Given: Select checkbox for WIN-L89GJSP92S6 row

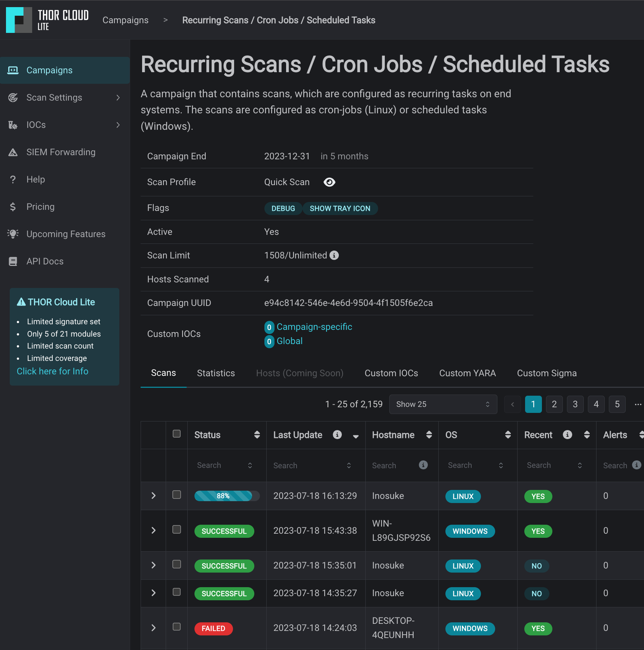Looking at the screenshot, I should tap(177, 530).
